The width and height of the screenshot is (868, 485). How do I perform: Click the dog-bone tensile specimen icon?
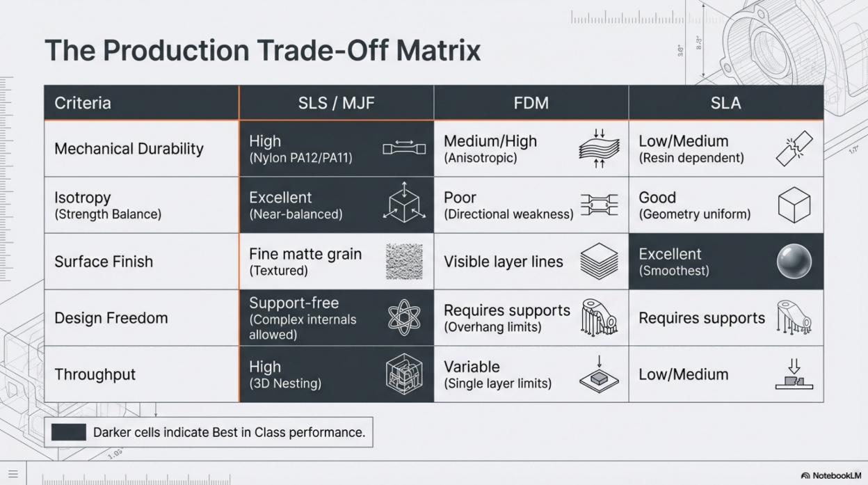[404, 148]
